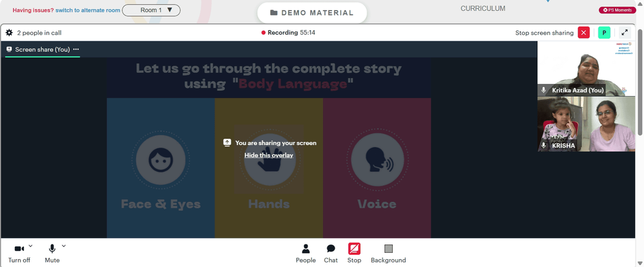Image resolution: width=644 pixels, height=267 pixels.
Task: Open the Room 1 dropdown
Action: coord(151,10)
